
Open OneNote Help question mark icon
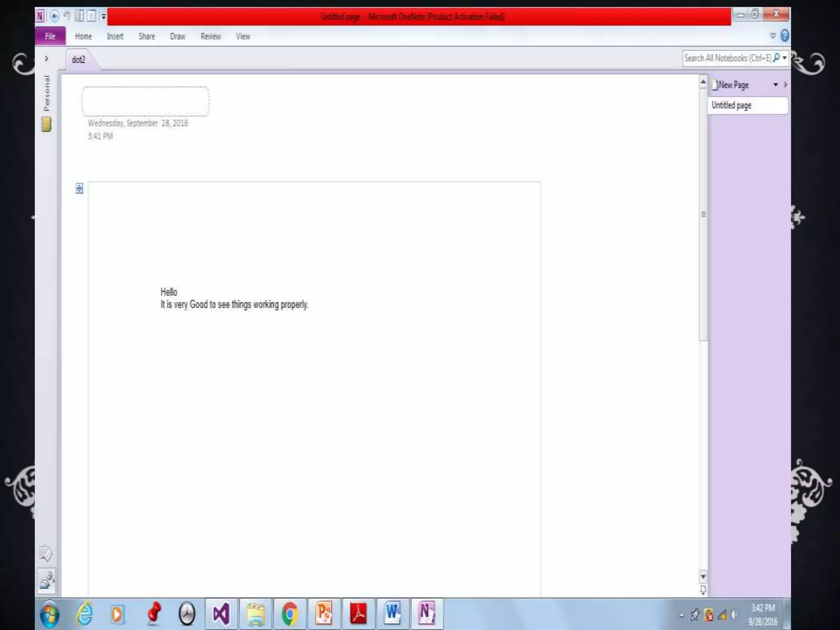coord(784,36)
